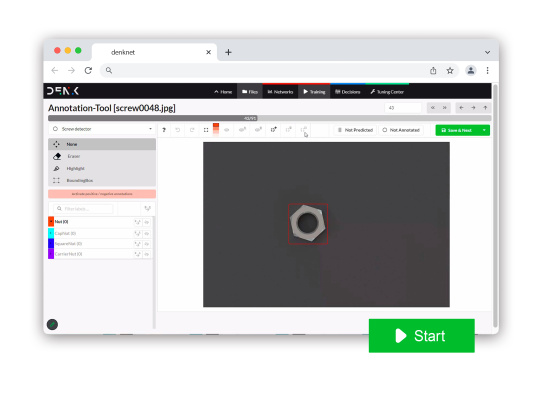Viewport: 540px width, 408px height.
Task: Open the Screw detector network dropdown
Action: point(102,129)
